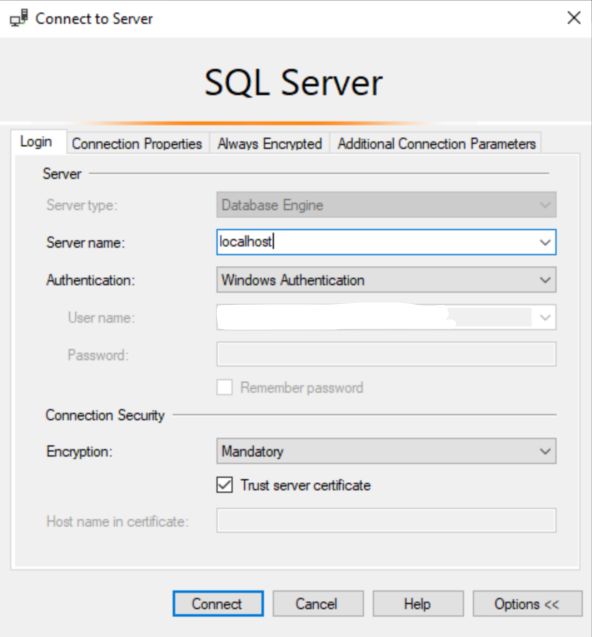
Task: Click the Encryption: label
Action: 80,451
